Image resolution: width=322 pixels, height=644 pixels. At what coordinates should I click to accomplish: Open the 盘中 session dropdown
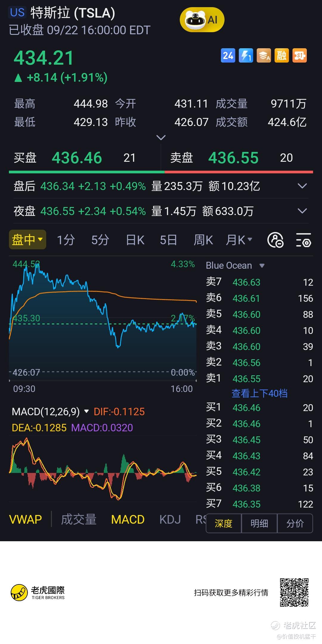click(27, 239)
